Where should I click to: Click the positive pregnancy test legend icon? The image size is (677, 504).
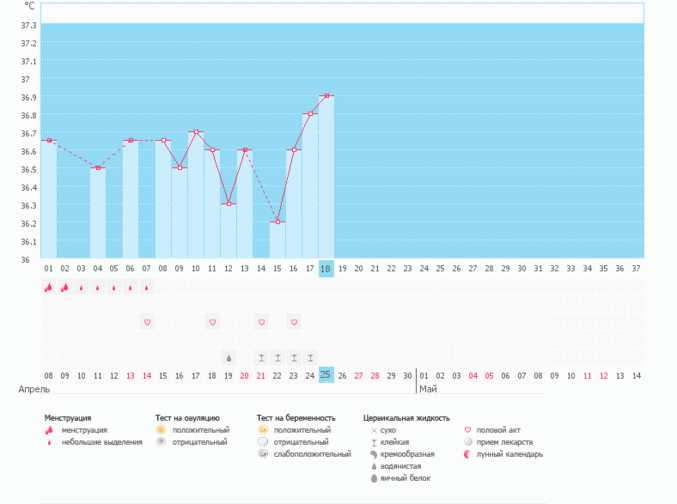click(x=262, y=429)
